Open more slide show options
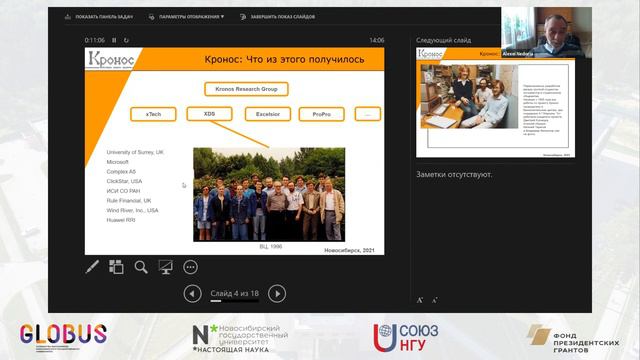 click(x=190, y=267)
